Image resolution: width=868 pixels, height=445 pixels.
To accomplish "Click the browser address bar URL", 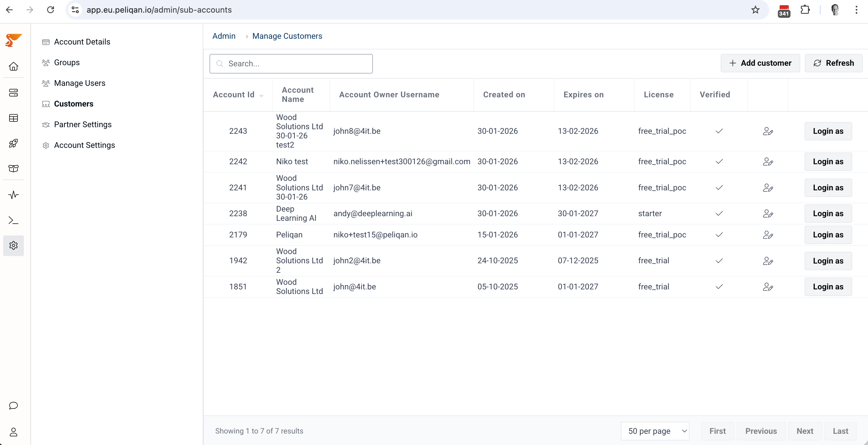I will [x=159, y=10].
